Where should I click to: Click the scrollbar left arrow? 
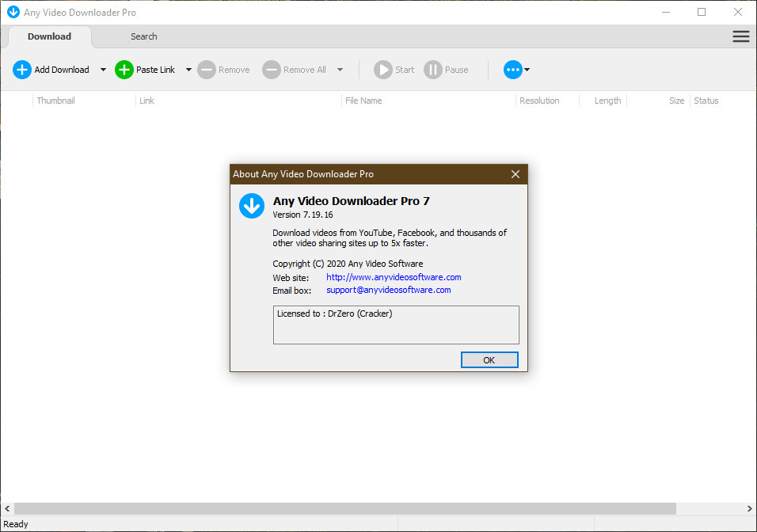click(7, 508)
